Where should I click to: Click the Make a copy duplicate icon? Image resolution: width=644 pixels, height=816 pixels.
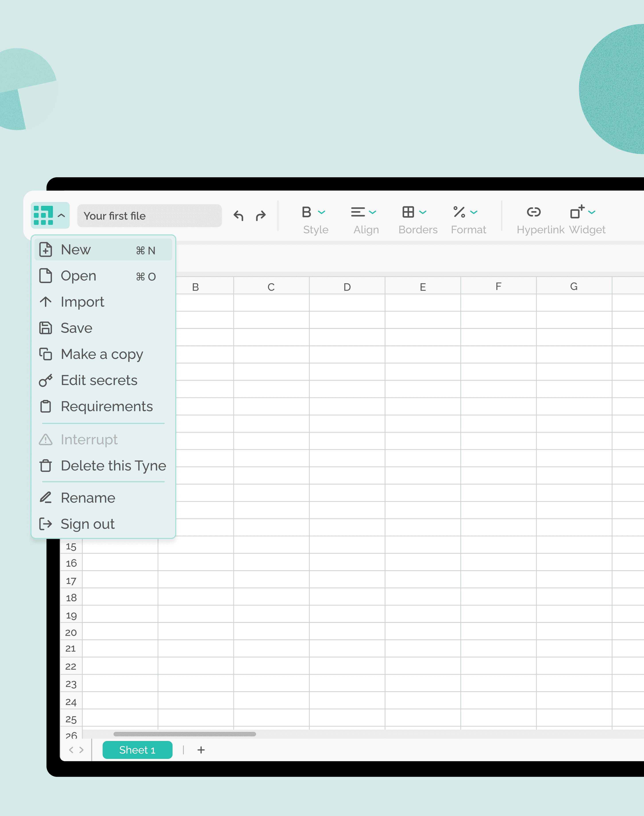pos(46,354)
